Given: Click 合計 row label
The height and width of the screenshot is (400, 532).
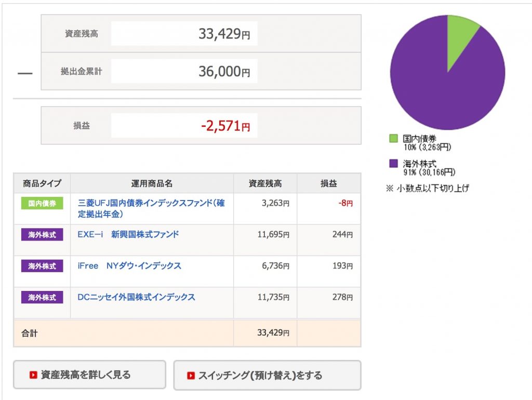Looking at the screenshot, I should pyautogui.click(x=30, y=333).
